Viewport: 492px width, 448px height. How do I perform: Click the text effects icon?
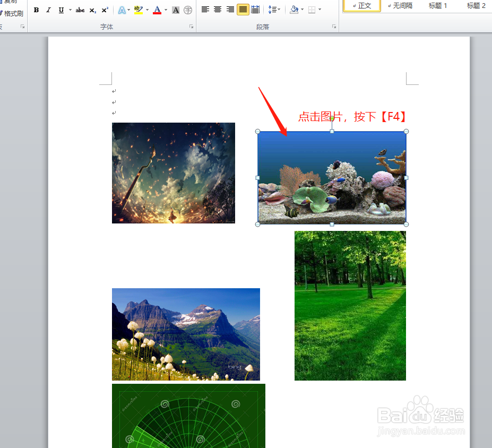pos(122,10)
